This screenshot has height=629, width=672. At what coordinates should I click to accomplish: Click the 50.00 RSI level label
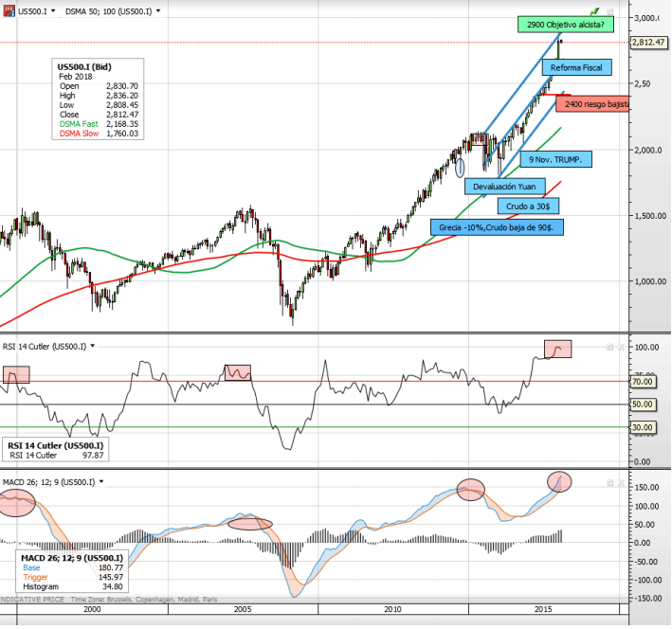click(x=643, y=404)
